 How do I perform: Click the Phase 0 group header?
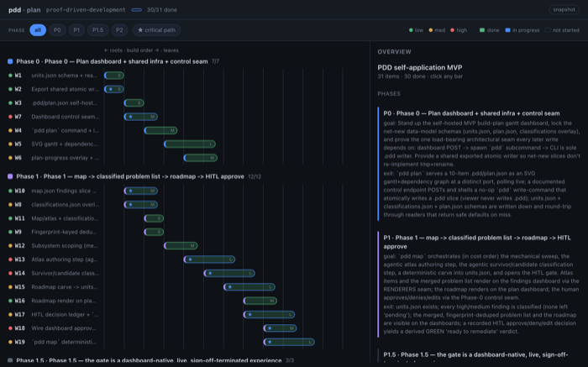click(x=113, y=61)
